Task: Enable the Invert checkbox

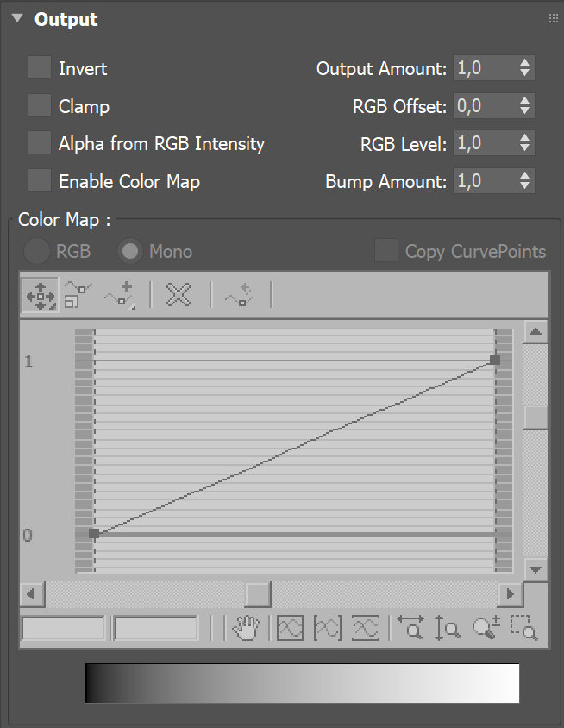Action: click(x=40, y=68)
